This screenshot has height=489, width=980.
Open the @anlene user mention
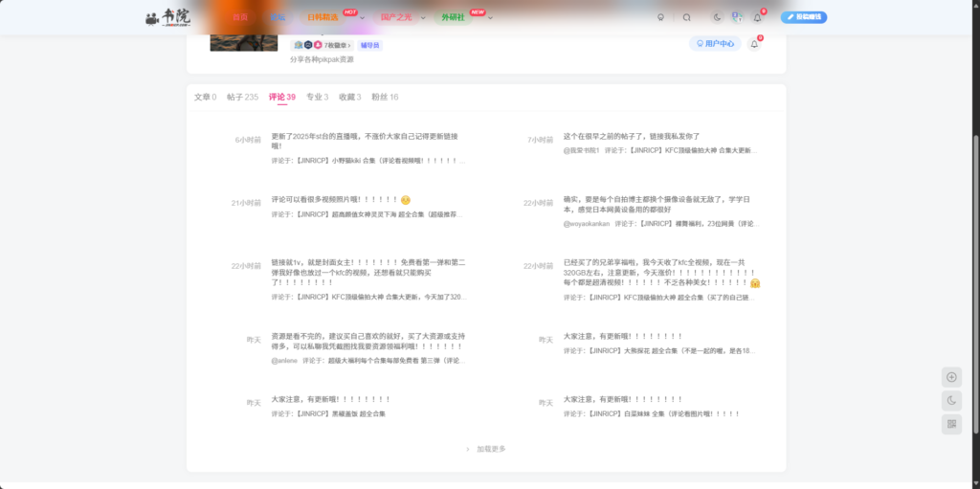284,361
